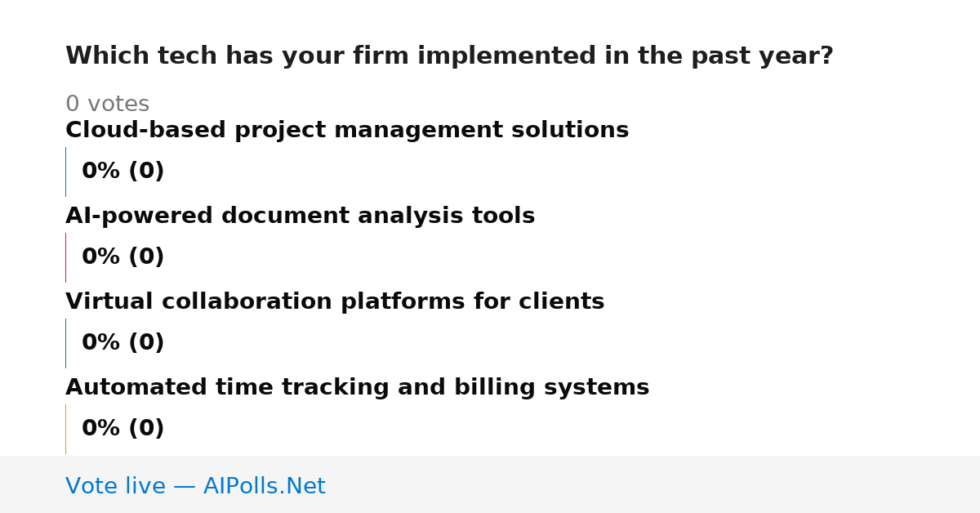The height and width of the screenshot is (513, 980).
Task: Click the poll question heading text
Action: (449, 56)
